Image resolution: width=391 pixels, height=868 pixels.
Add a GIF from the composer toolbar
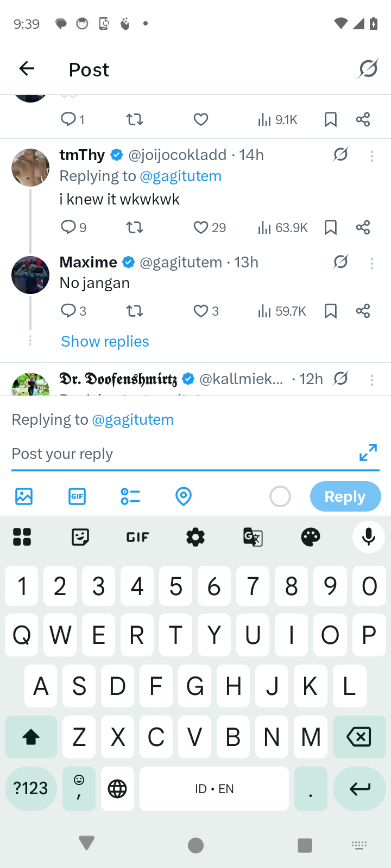tap(77, 496)
